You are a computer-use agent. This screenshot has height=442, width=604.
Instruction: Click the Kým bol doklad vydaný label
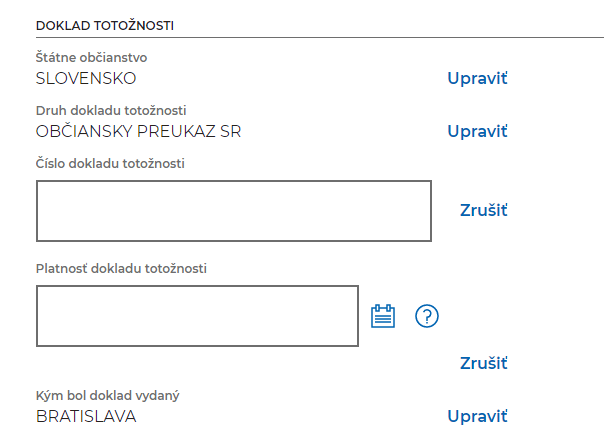pyautogui.click(x=107, y=396)
